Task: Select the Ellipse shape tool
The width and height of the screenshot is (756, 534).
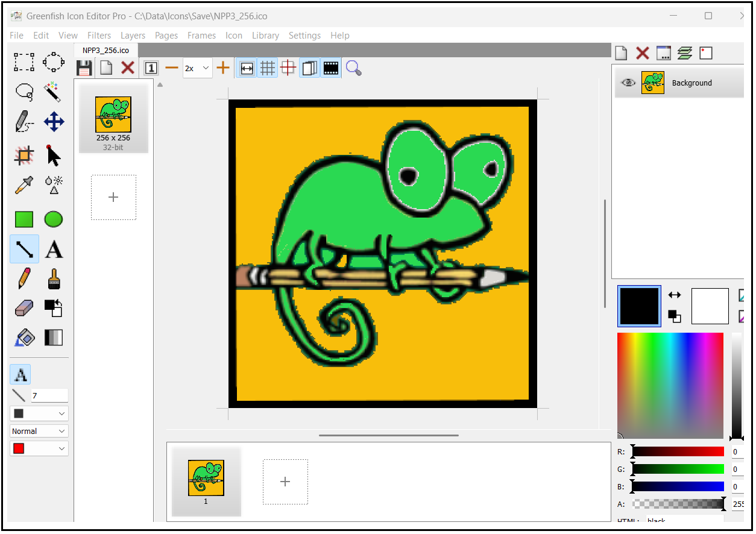Action: (x=54, y=219)
